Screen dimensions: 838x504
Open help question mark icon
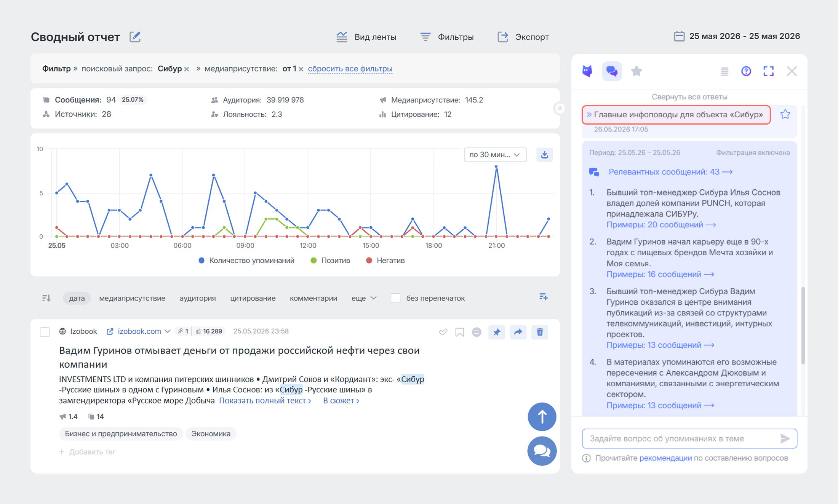pos(746,71)
